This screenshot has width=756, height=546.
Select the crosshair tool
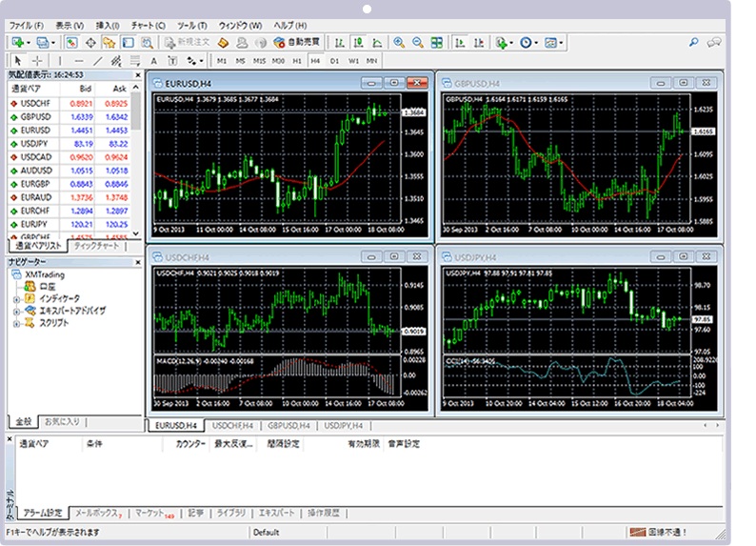click(37, 61)
